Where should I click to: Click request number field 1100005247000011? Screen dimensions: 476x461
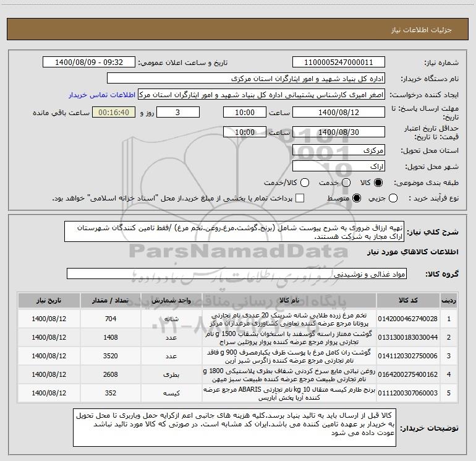pyautogui.click(x=339, y=62)
